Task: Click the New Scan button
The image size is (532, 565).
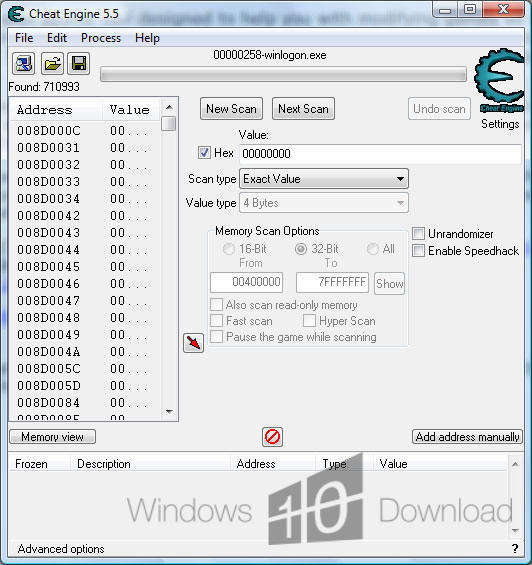Action: [231, 109]
